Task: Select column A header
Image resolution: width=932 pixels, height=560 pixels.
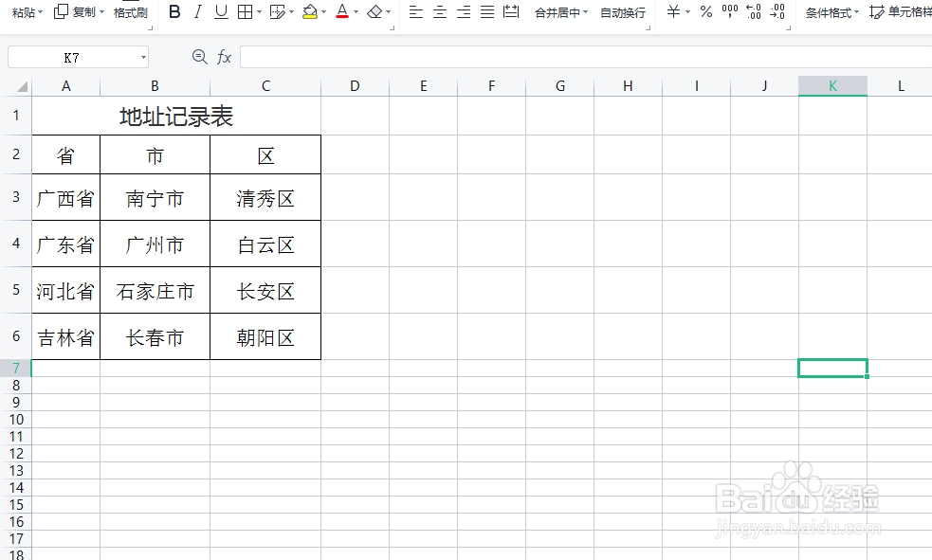Action: 66,86
